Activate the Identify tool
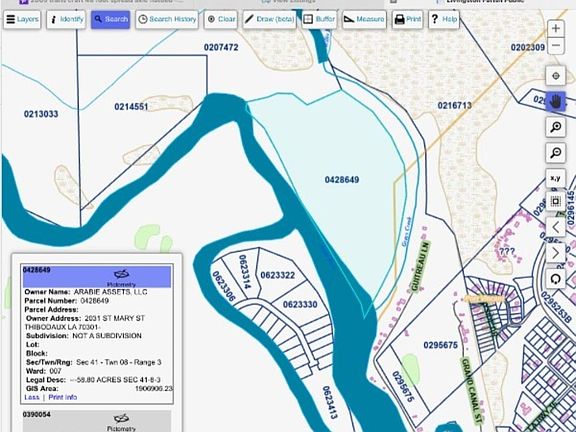The image size is (576, 432). coord(66,19)
